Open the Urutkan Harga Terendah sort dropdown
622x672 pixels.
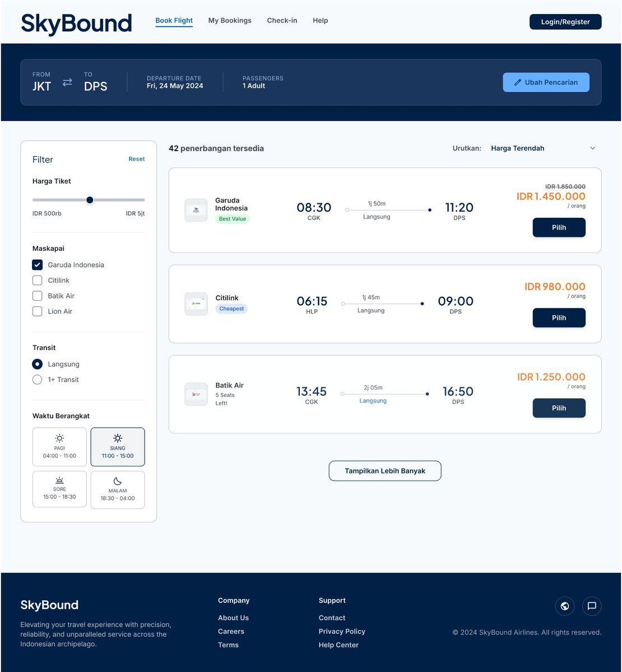click(x=544, y=148)
